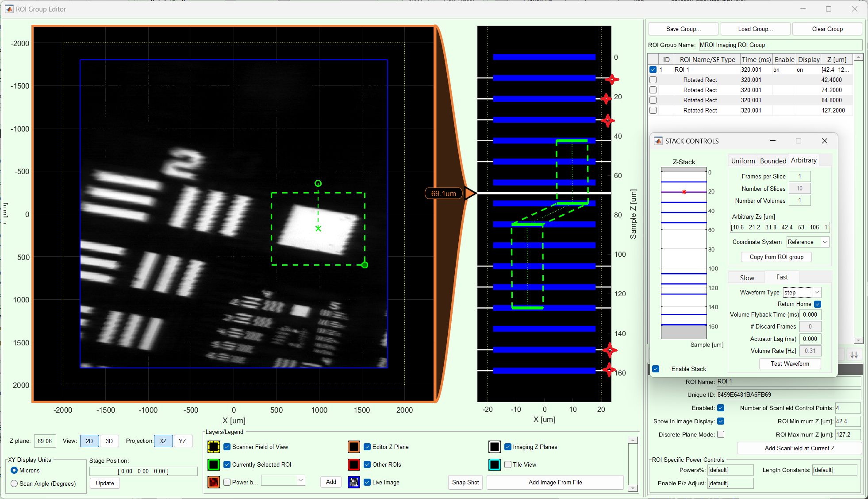
Task: Click the Live Image legend icon
Action: point(354,482)
